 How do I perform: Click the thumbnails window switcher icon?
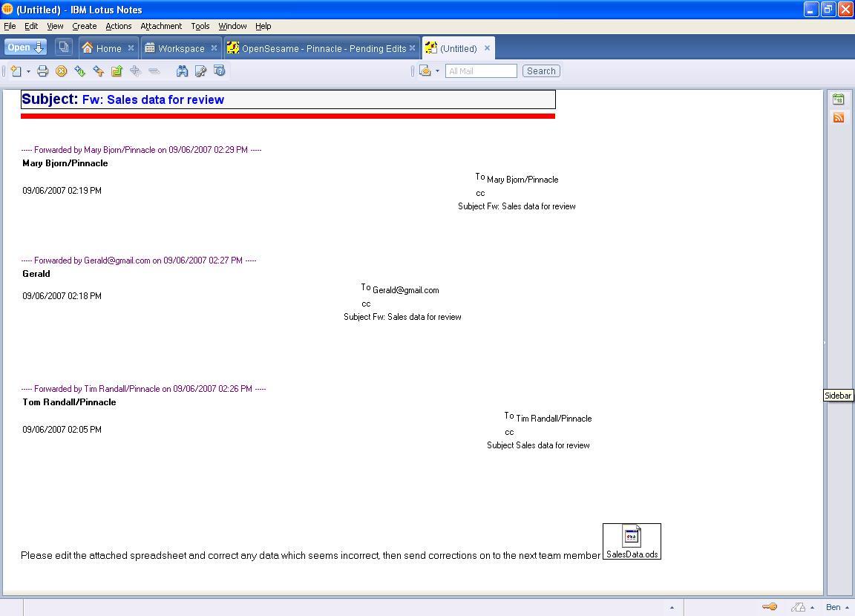[64, 47]
